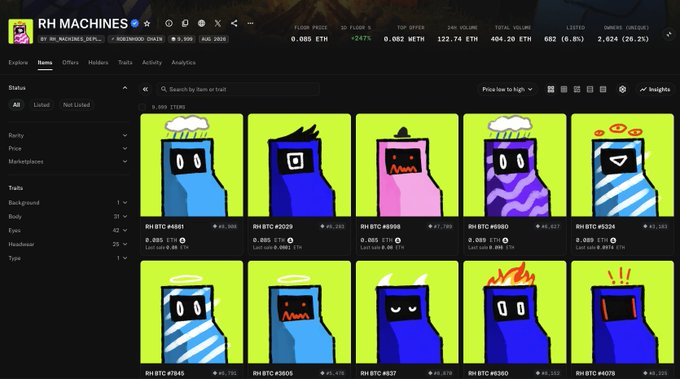Viewport: 680px width, 379px height.
Task: Open the collection's X (Twitter) profile
Action: tap(218, 23)
